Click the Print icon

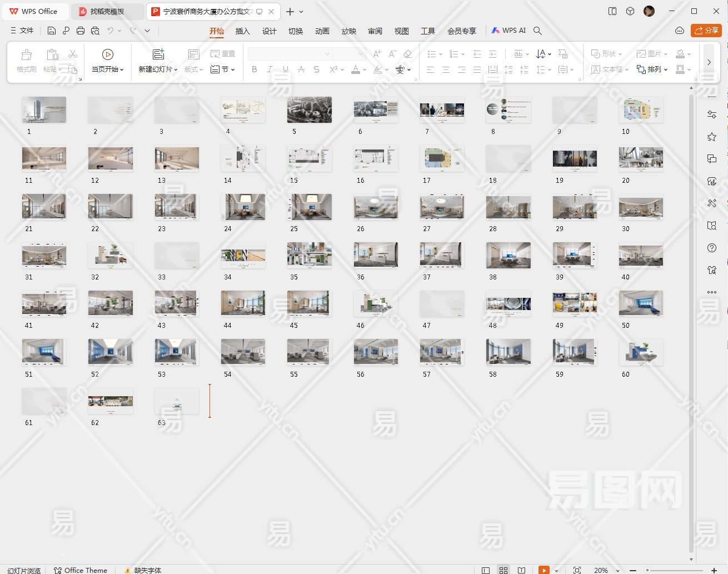pos(81,31)
